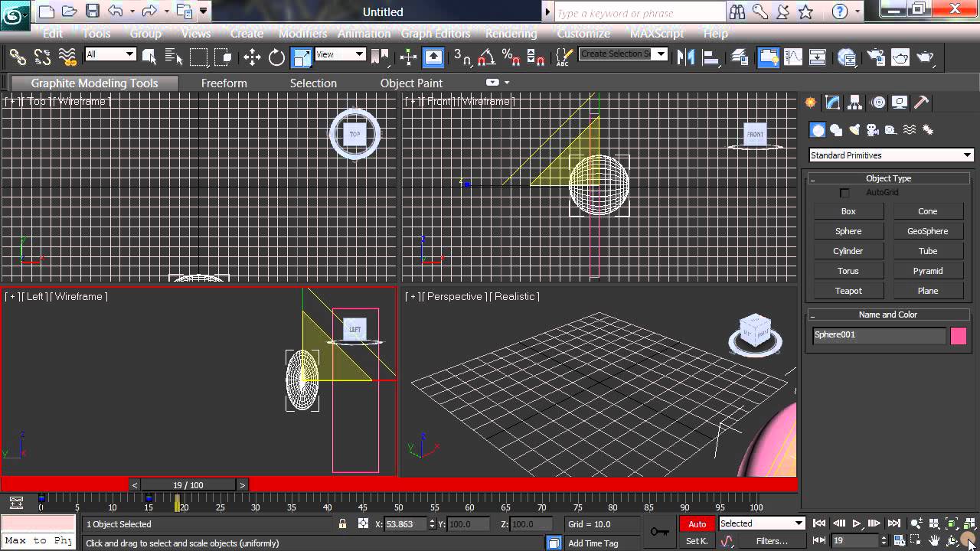Open the Motion panel tab
This screenshot has width=980, height=551.
(x=878, y=103)
